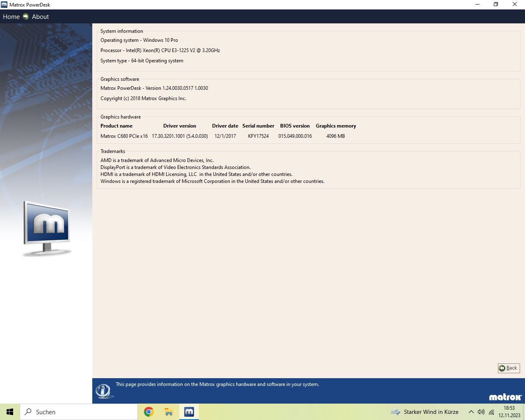
Task: Select the Matrox PowerDesk version line
Action: [154, 88]
